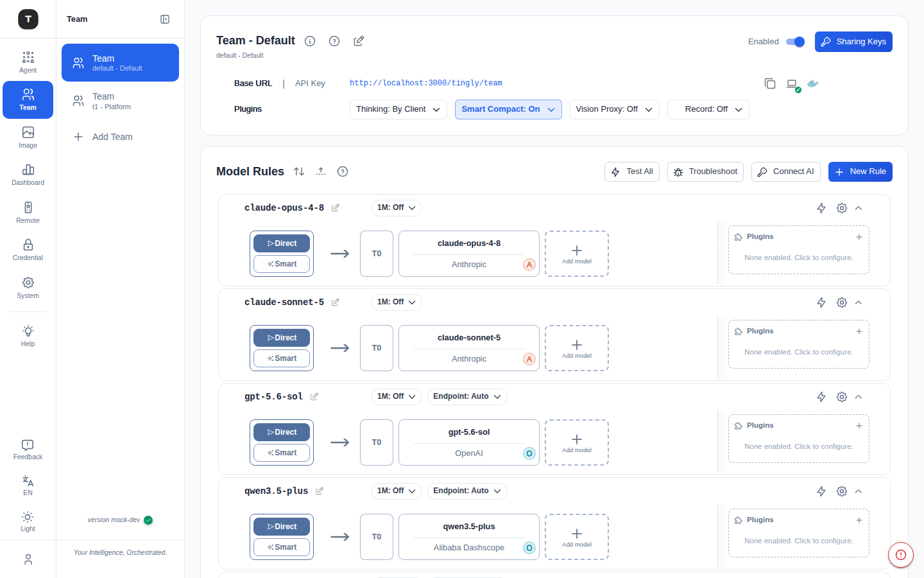Open the Thinking: By Client dropdown

click(x=398, y=109)
